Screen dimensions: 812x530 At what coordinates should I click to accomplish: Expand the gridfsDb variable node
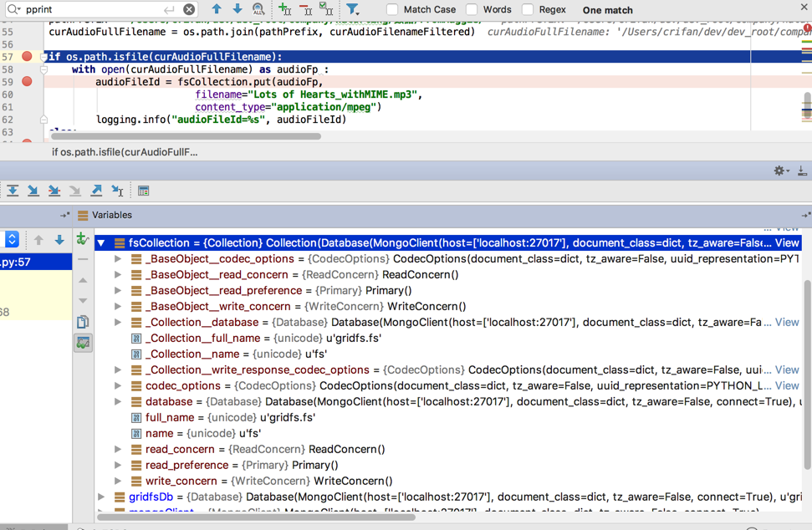pos(101,497)
